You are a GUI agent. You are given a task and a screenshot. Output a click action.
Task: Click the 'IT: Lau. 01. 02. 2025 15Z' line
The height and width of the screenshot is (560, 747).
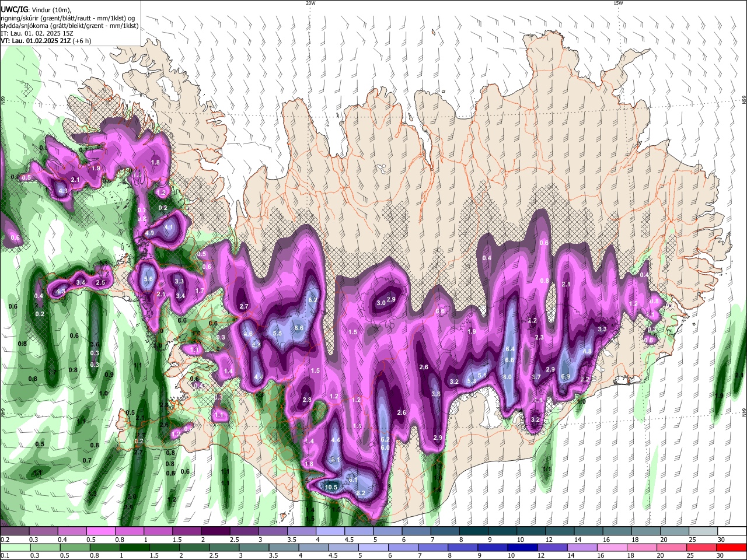(37, 33)
